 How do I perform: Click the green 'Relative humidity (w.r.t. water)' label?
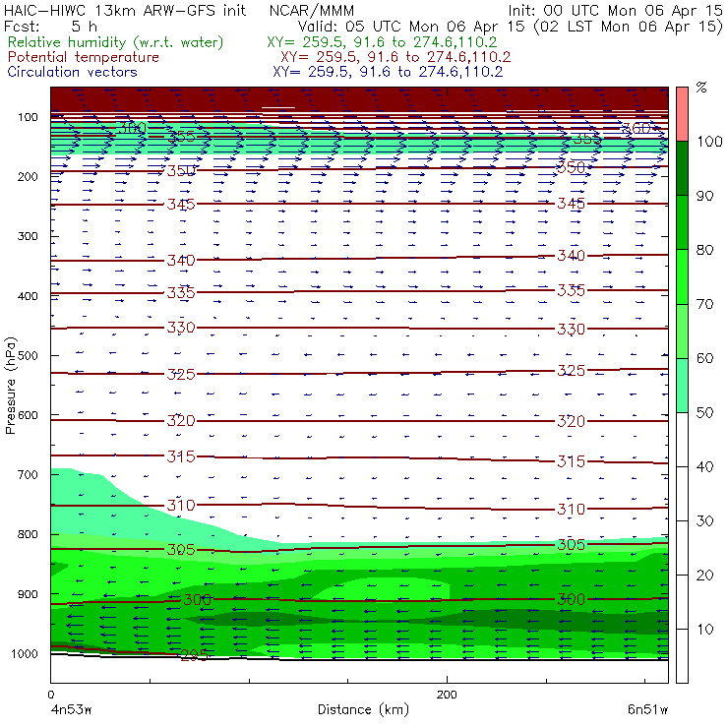pyautogui.click(x=116, y=42)
